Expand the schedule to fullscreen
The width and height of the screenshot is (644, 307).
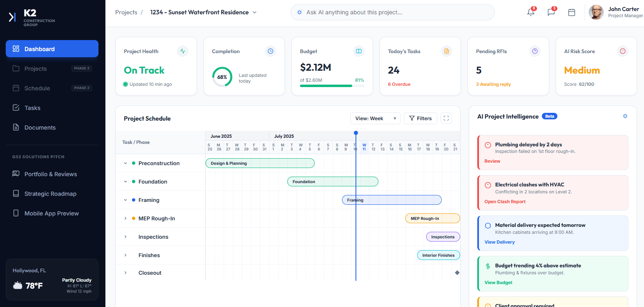tap(446, 118)
